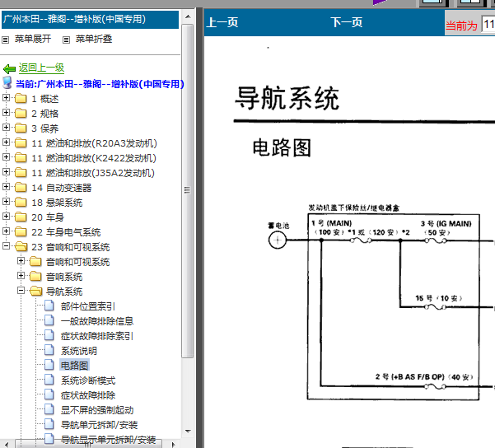This screenshot has width=495, height=448.
Task: Open 一般故障排除信息 tree item
Action: (x=97, y=321)
